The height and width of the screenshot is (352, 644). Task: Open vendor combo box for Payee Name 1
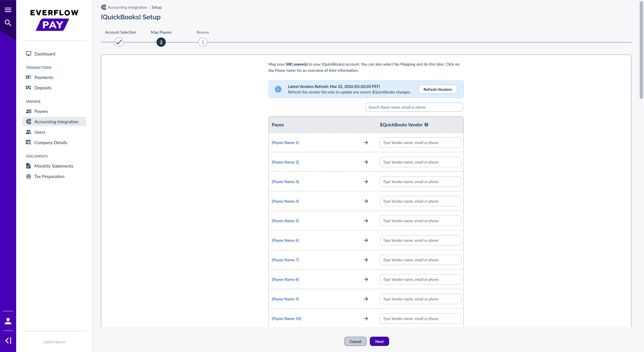(x=420, y=142)
